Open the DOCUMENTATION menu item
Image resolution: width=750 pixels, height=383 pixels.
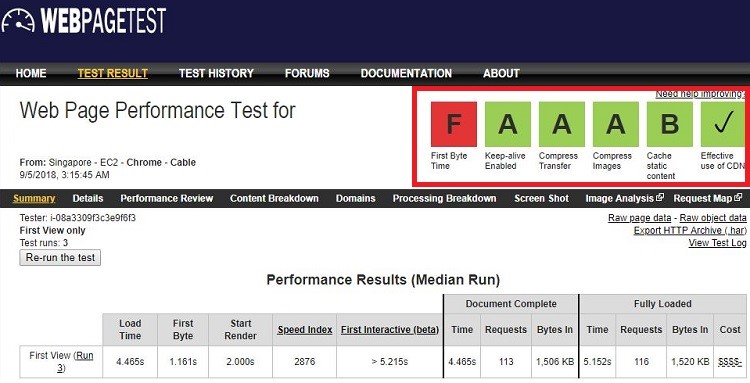[x=406, y=73]
